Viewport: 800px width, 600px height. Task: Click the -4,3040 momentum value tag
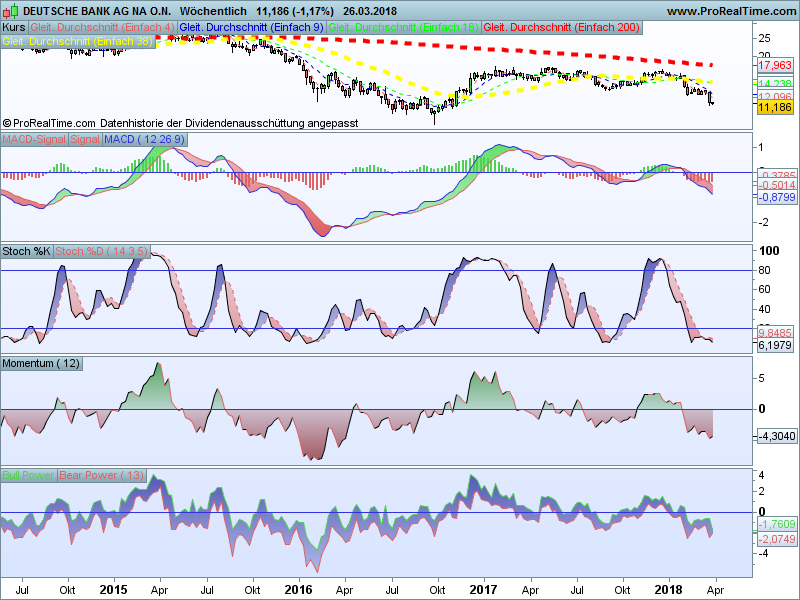pos(776,436)
